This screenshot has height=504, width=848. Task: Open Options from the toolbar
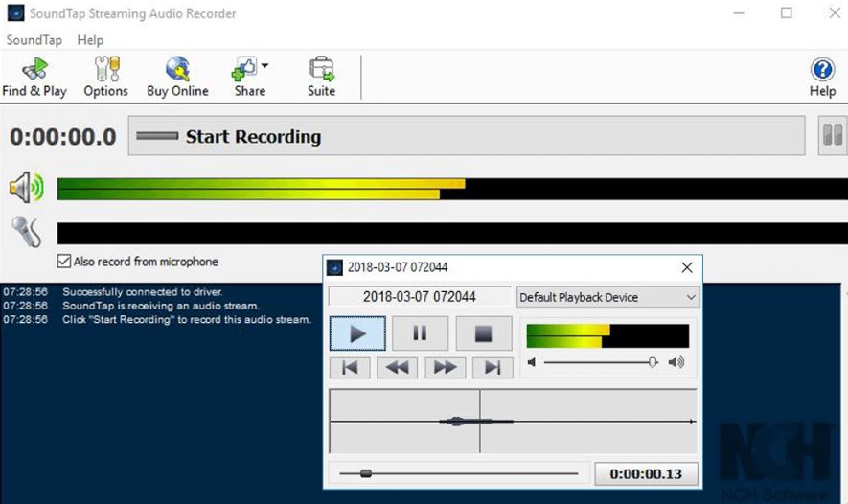click(x=106, y=77)
